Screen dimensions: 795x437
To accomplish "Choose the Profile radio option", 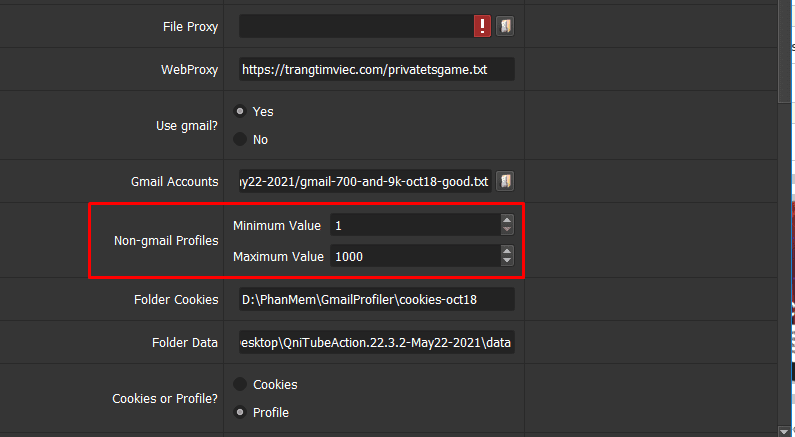I will (x=240, y=412).
